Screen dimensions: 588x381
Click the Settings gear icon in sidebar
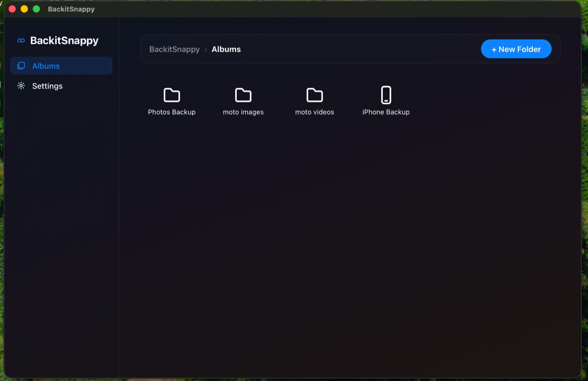click(21, 86)
